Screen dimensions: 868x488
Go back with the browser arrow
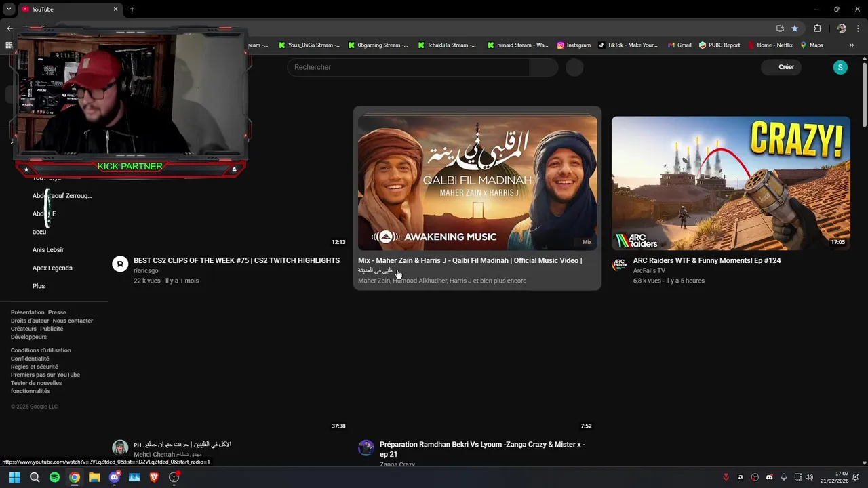tap(9, 28)
